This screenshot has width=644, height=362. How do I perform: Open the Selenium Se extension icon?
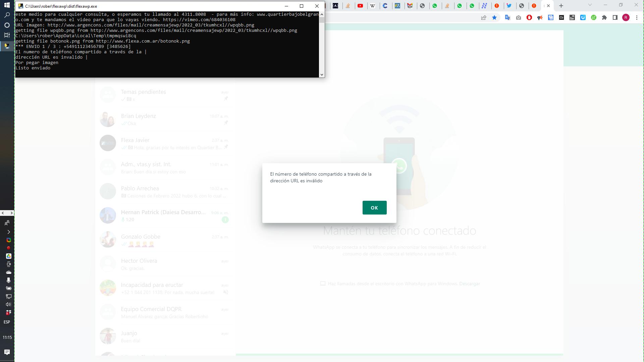(x=572, y=18)
